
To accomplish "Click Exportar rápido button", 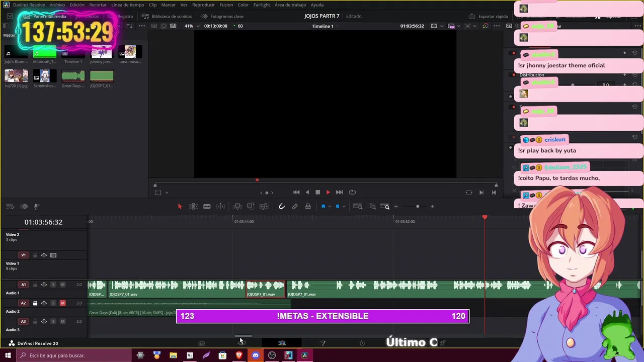I will 489,16.
